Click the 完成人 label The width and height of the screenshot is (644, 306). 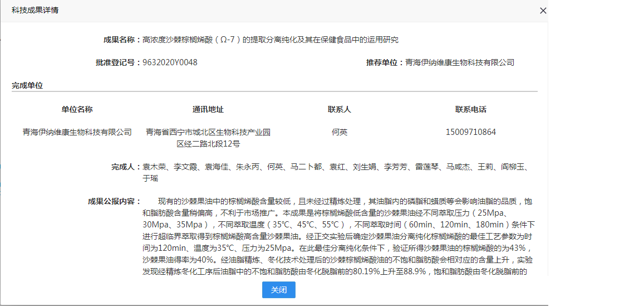coord(125,167)
